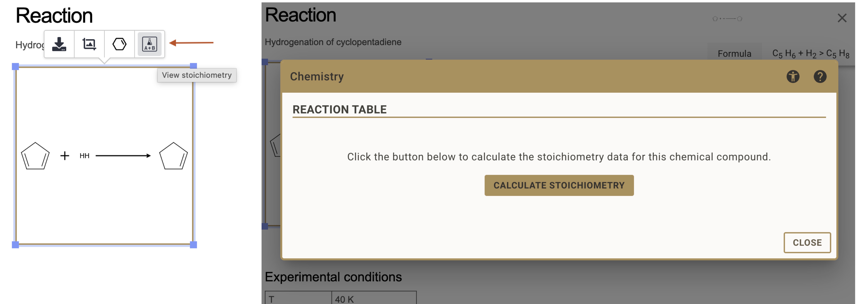Screen dimensions: 868x304
Task: Click the HH hydrogen label in reaction
Action: point(84,156)
